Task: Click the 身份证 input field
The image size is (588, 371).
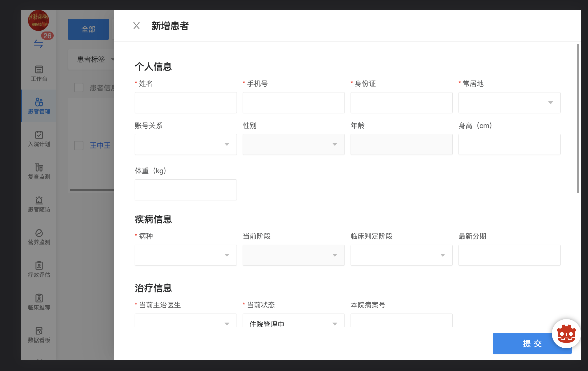Action: pyautogui.click(x=402, y=103)
